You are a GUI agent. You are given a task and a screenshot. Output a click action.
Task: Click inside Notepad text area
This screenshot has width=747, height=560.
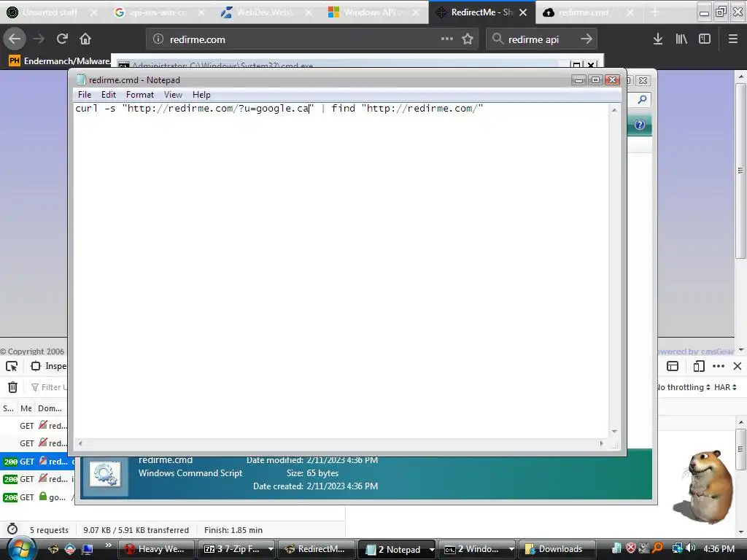tap(341, 271)
